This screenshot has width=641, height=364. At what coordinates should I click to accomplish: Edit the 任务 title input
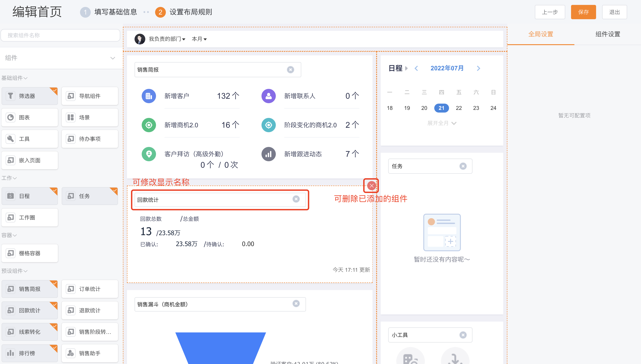430,166
